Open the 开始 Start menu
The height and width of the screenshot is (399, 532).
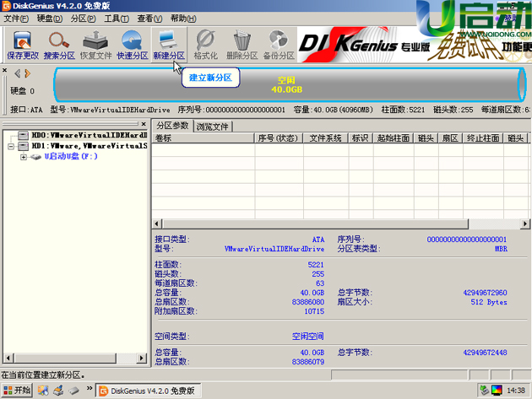point(17,391)
